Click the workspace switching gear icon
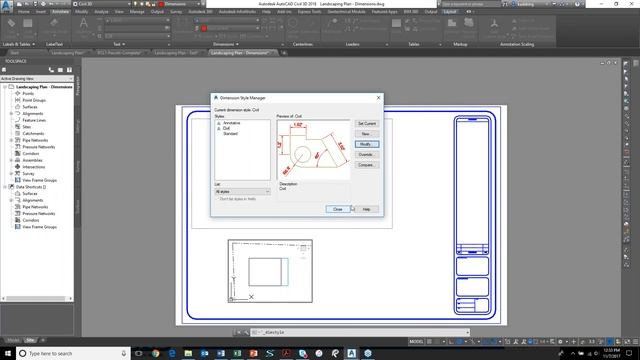This screenshot has height=360, width=640. click(x=560, y=342)
